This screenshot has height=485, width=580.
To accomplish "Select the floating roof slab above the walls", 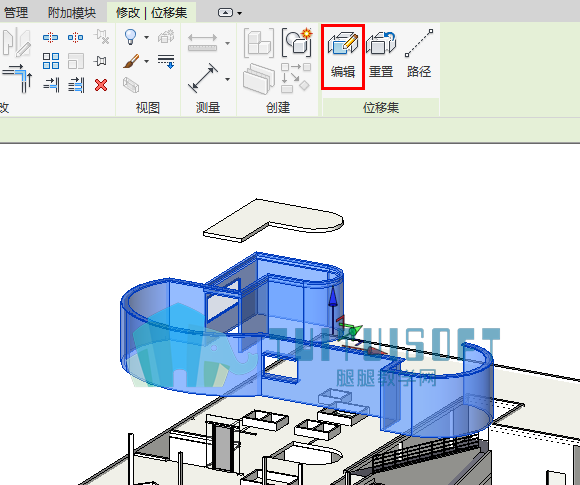I will (274, 220).
